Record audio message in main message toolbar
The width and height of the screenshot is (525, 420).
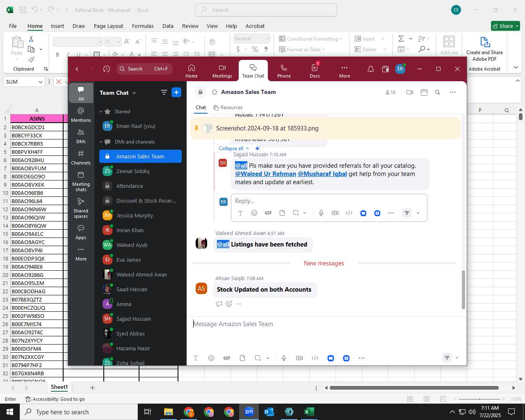click(x=284, y=358)
